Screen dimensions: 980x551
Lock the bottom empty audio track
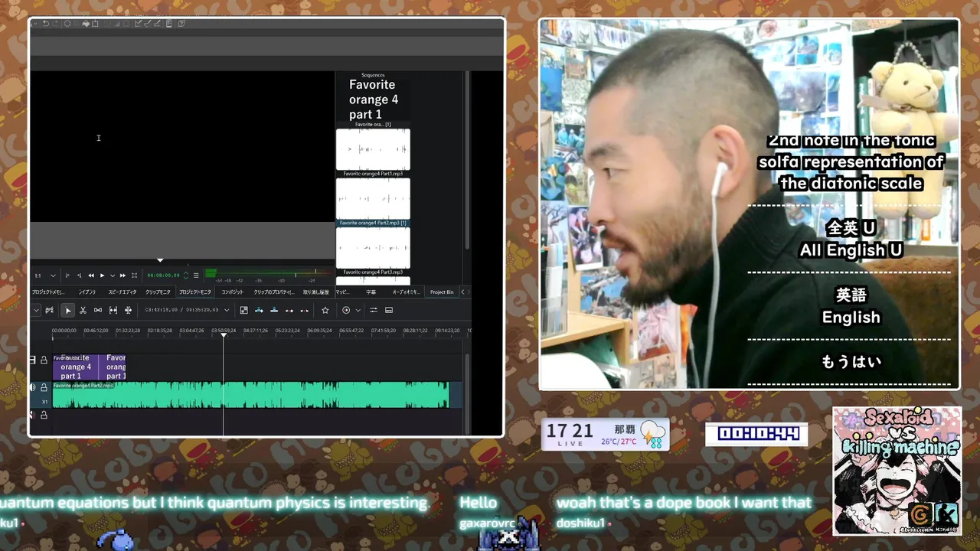pos(44,415)
